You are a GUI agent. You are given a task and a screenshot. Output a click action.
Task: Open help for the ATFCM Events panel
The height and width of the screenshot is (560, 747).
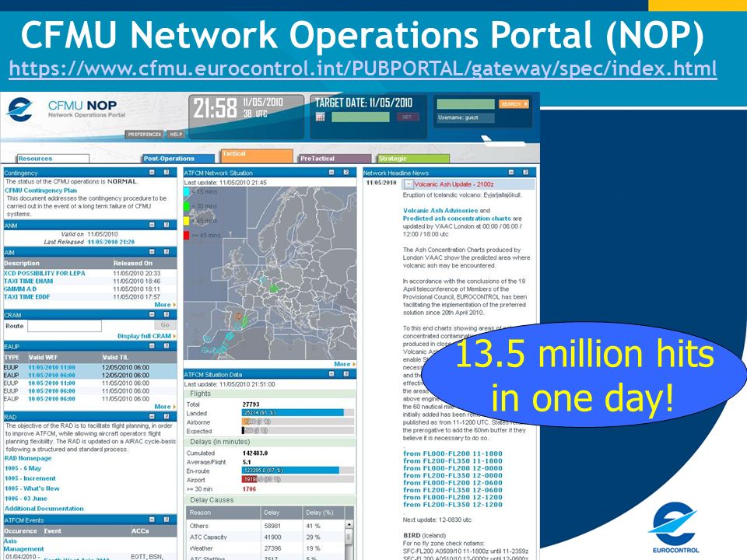[x=167, y=520]
